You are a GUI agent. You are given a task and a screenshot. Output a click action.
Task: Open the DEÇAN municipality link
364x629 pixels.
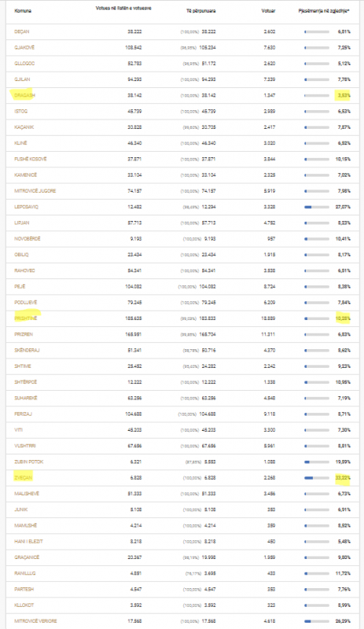pos(22,31)
